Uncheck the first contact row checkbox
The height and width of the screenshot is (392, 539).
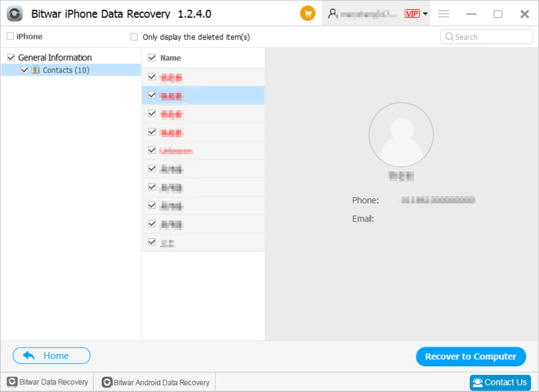point(152,76)
